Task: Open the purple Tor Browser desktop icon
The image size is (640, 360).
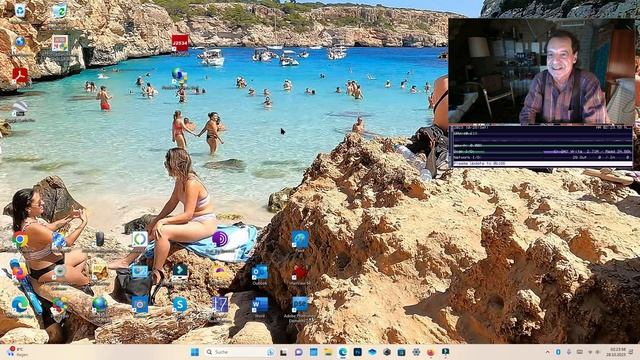Action: tap(220, 239)
